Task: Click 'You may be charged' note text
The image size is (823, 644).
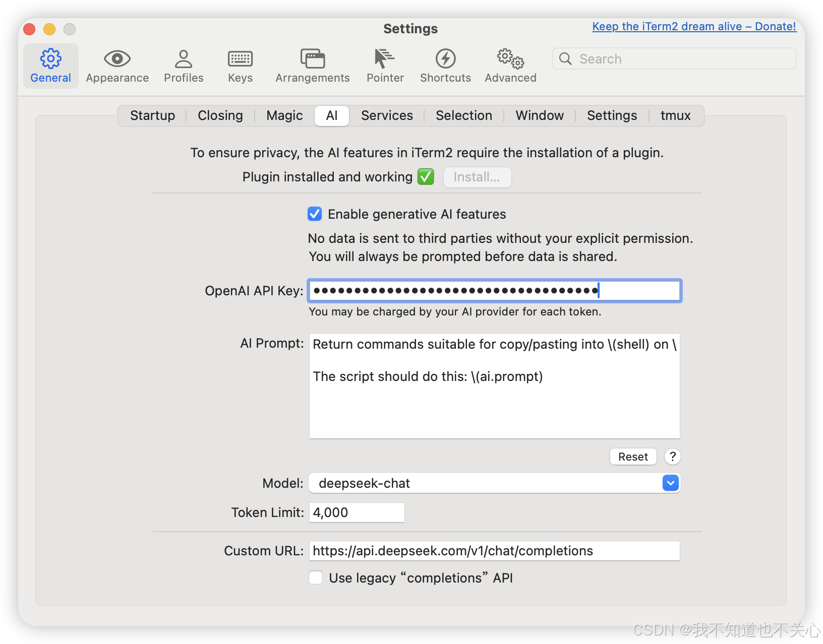Action: coord(455,311)
